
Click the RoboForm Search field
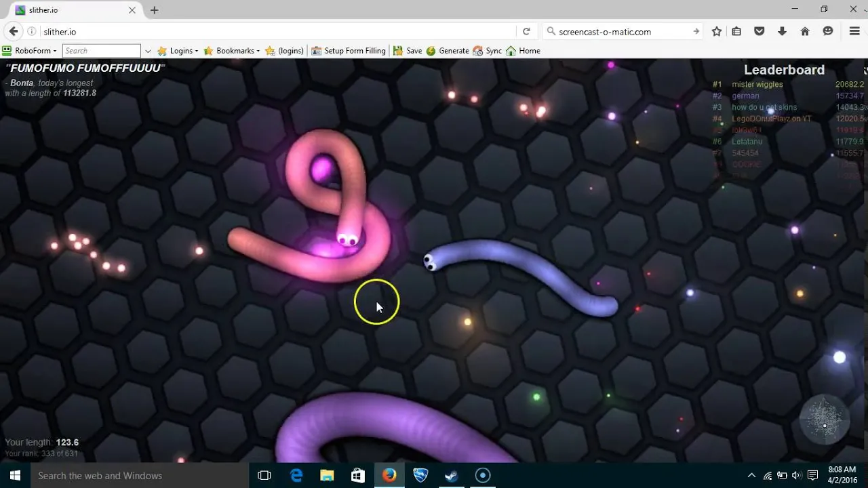click(x=102, y=51)
